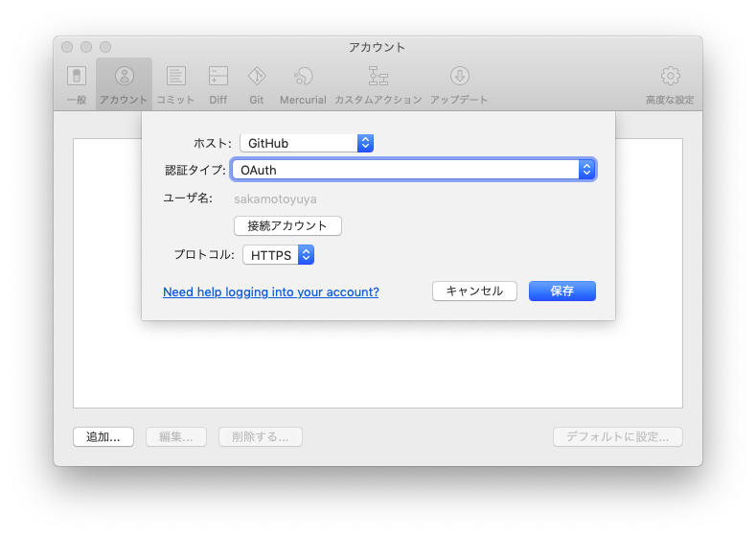Click the デフォルトに設定... button
756x537 pixels.
618,436
